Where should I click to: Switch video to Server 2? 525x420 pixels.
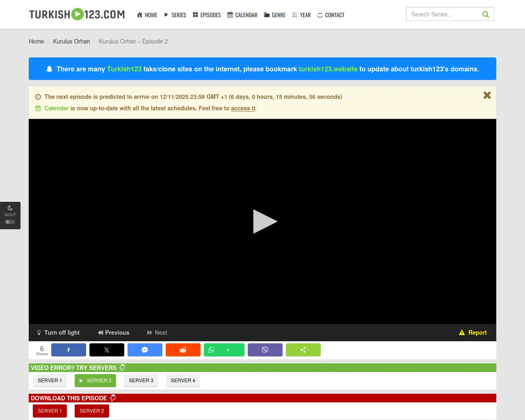pos(96,381)
